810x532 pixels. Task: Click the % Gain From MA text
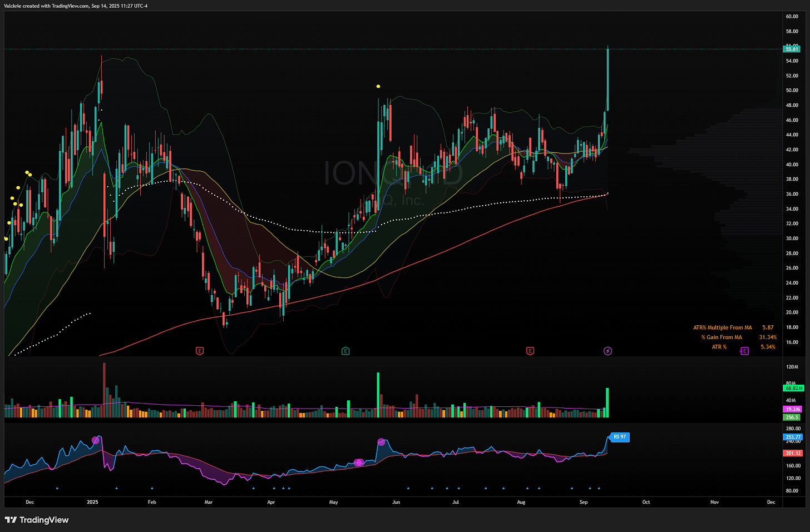pyautogui.click(x=721, y=337)
